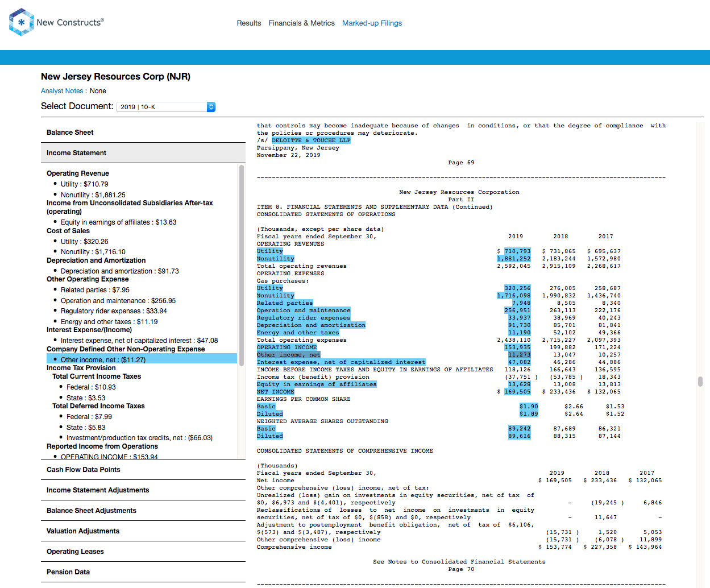Click the filing document scrollbar thumb

700,381
